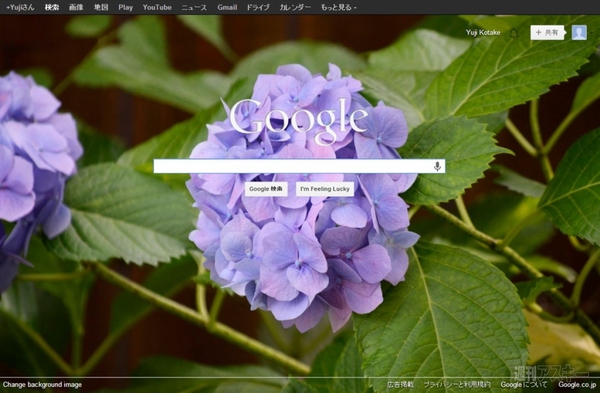
Task: Open 画像 image search in top bar
Action: tap(76, 7)
